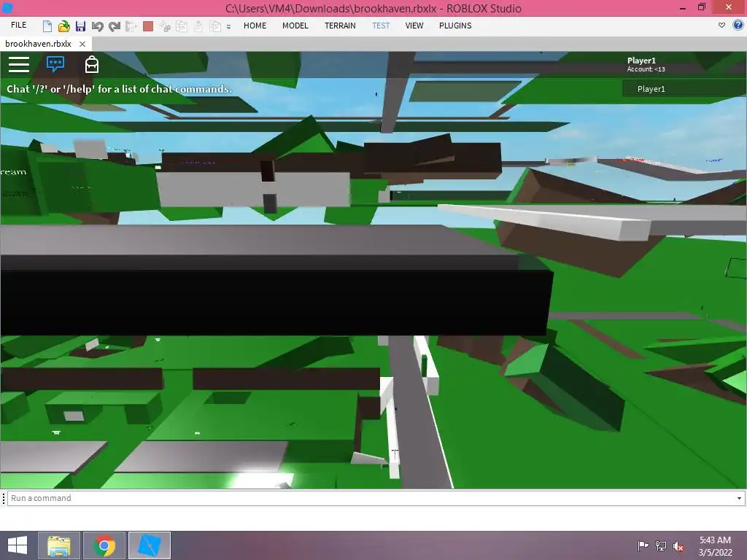Redo the last action
This screenshot has height=560, width=747.
pyautogui.click(x=115, y=26)
